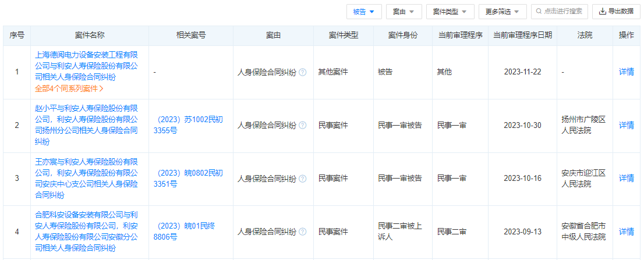Open the 案由 filter dropdown
Screen dimensions: 644x260
pyautogui.click(x=404, y=12)
